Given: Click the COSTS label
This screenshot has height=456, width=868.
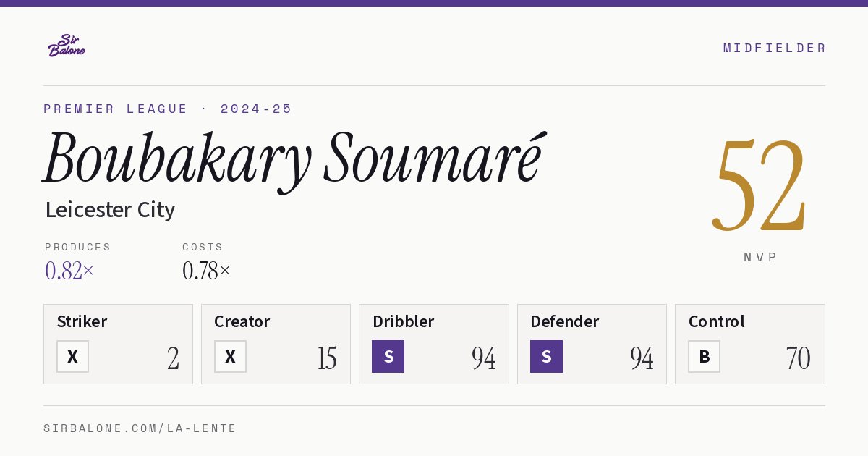Looking at the screenshot, I should click(203, 247).
